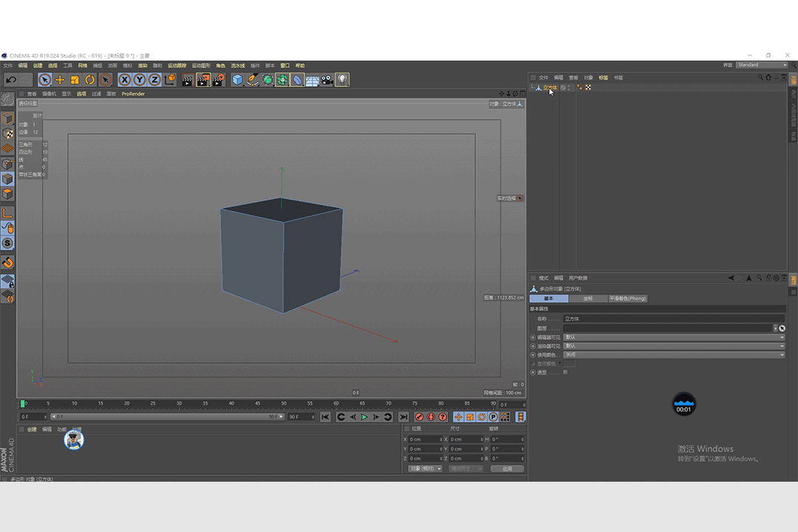Select the spline Pen tool icon

(x=253, y=80)
